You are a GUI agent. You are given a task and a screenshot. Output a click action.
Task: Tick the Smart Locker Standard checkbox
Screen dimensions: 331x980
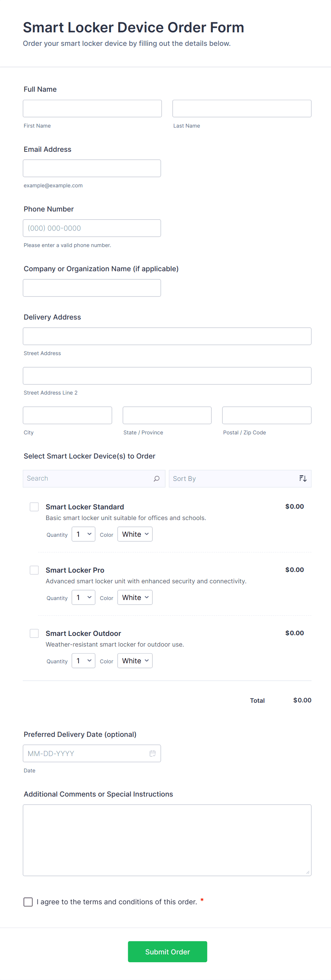(34, 507)
